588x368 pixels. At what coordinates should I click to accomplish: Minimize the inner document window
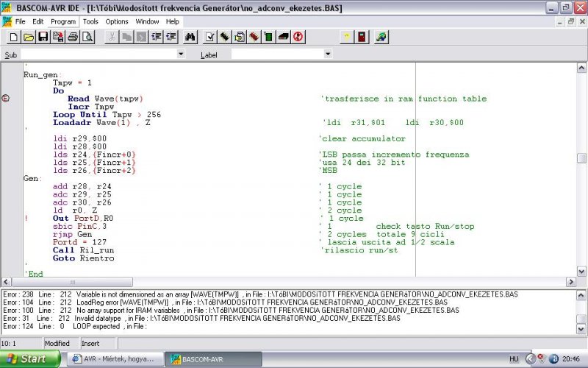pos(559,22)
